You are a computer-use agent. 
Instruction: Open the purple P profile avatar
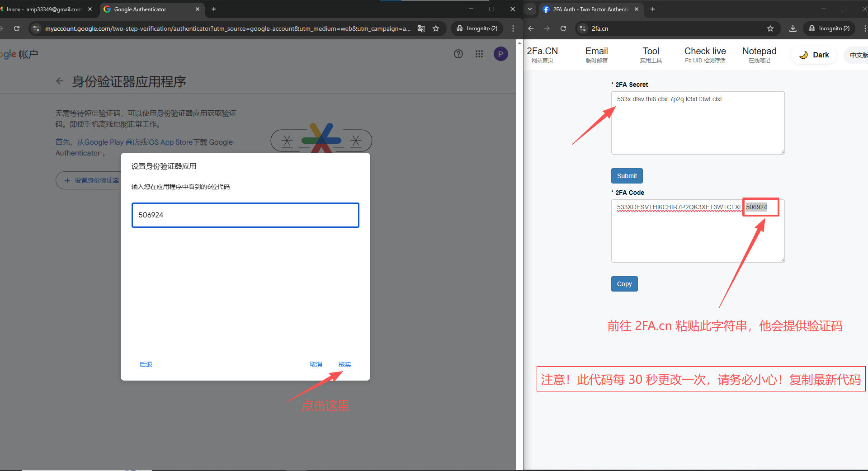[x=500, y=54]
